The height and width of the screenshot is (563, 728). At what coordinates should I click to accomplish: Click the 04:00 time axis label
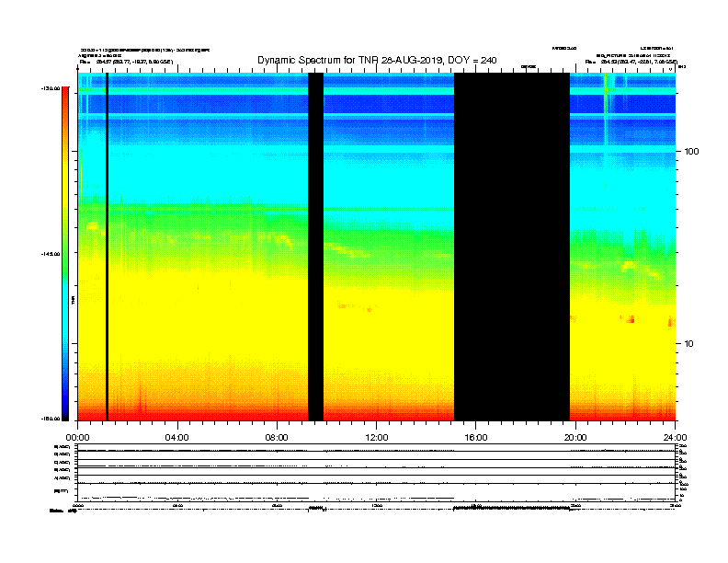click(x=177, y=438)
